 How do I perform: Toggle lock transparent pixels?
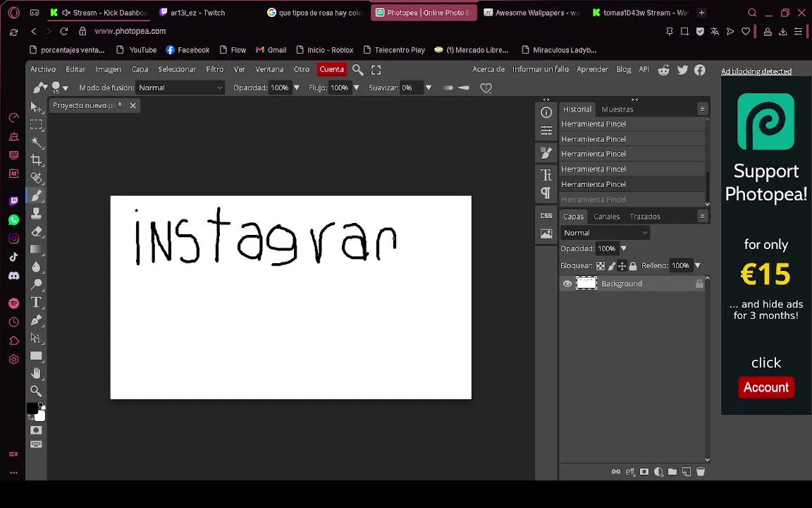click(601, 266)
